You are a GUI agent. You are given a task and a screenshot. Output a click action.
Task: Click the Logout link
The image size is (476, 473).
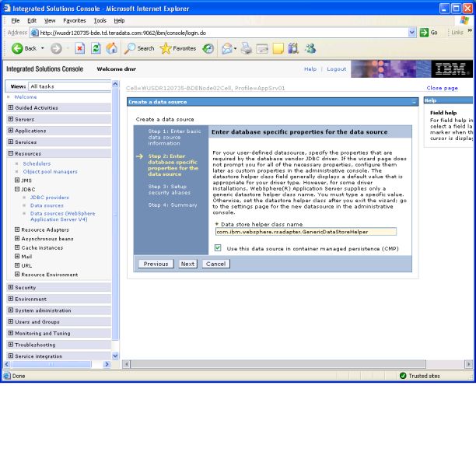point(336,69)
